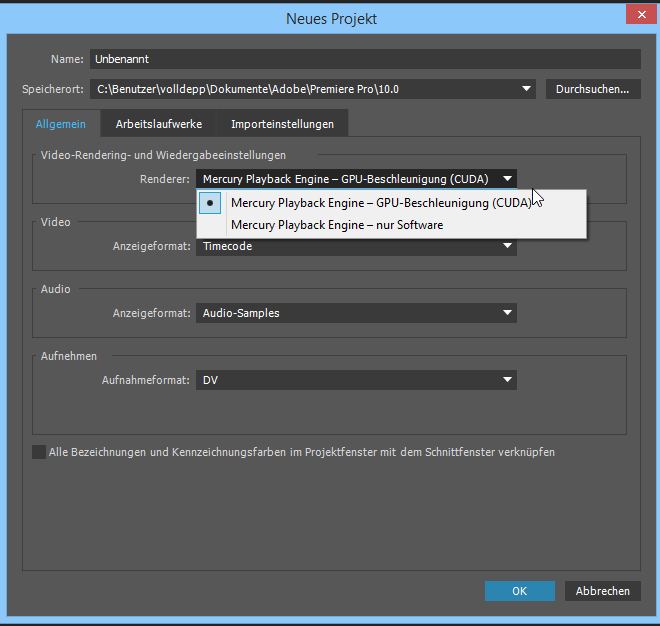Screen dimensions: 660x626
Task: Select Mercury Playback Engine nur Software option
Action: click(391, 225)
